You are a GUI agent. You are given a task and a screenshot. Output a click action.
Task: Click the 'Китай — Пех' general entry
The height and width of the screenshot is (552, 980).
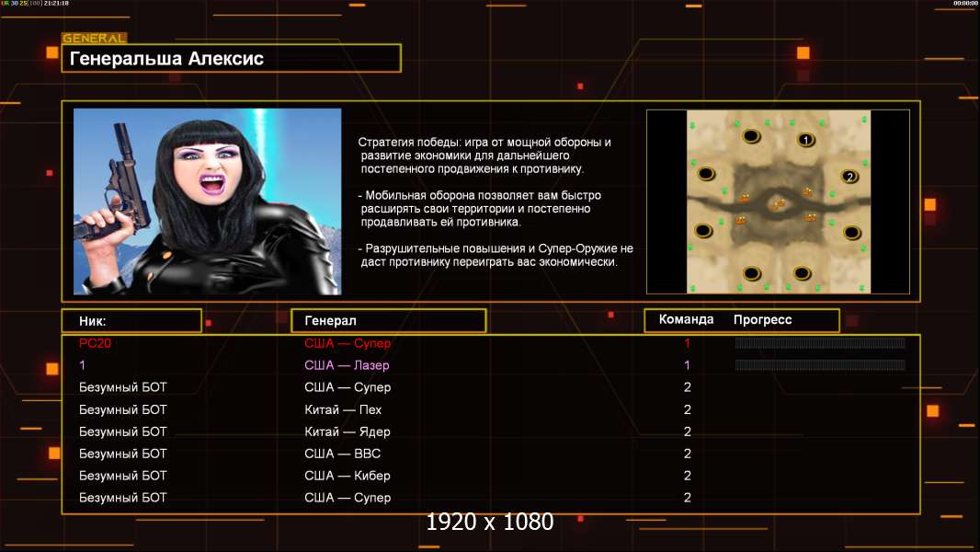343,409
